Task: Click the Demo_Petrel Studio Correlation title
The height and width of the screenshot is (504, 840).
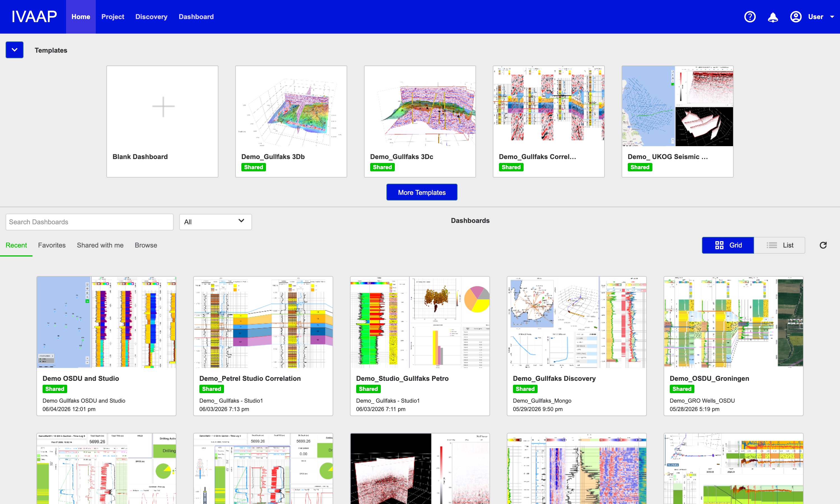Action: pyautogui.click(x=250, y=378)
